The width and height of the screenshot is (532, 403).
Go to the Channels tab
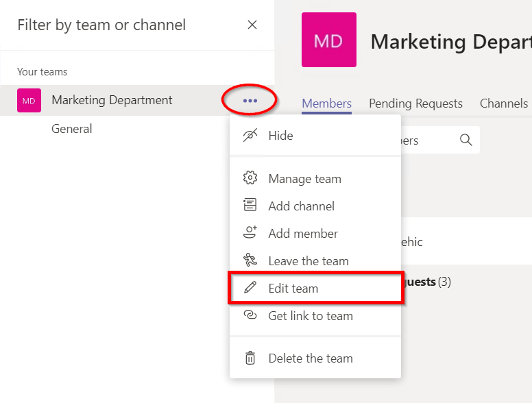point(503,103)
